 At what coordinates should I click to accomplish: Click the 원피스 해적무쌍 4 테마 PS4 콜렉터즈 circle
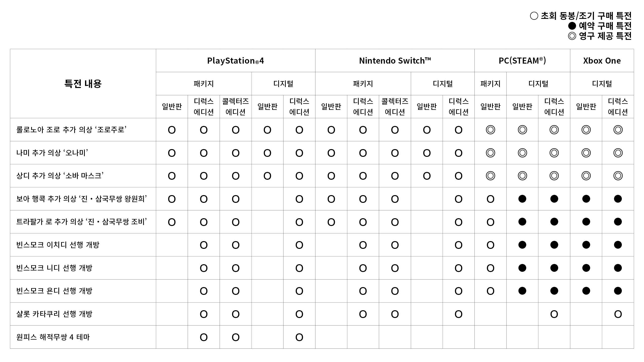coord(235,337)
